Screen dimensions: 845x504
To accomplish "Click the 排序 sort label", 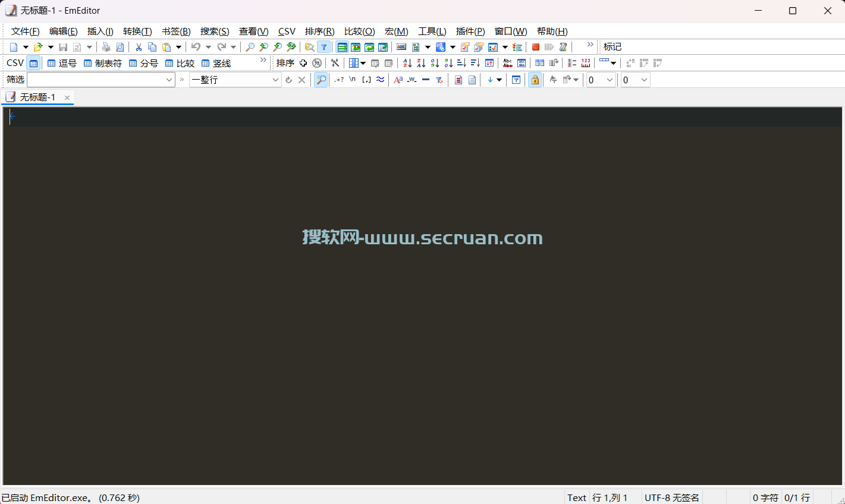I will pyautogui.click(x=285, y=63).
